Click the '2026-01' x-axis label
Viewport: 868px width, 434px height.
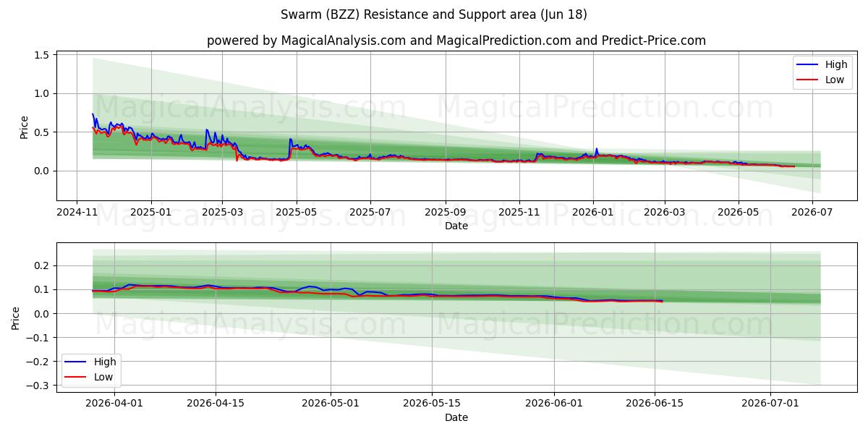pyautogui.click(x=593, y=213)
